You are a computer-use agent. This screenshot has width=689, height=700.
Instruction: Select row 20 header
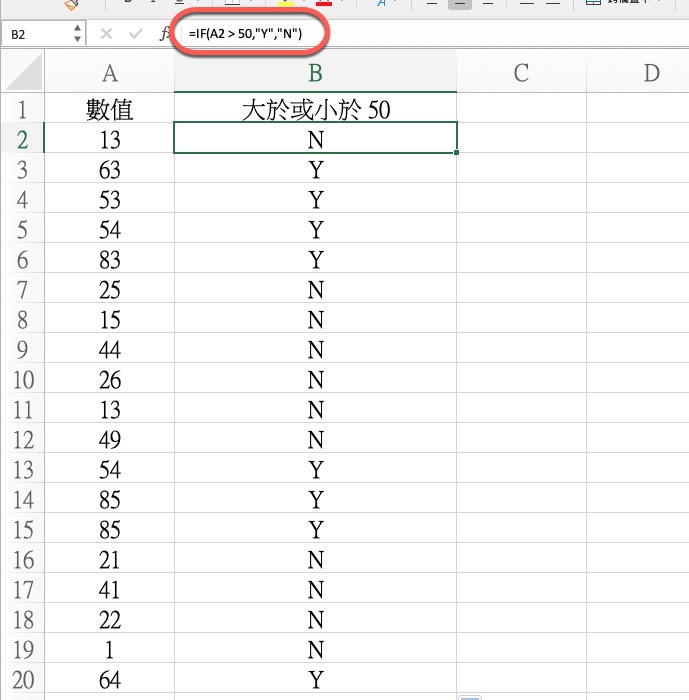(22, 679)
